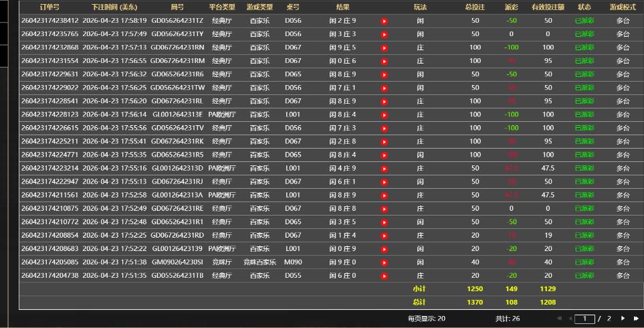Play video replay for order 260423174224771
Viewport: 644px width, 328px height.
(384, 155)
